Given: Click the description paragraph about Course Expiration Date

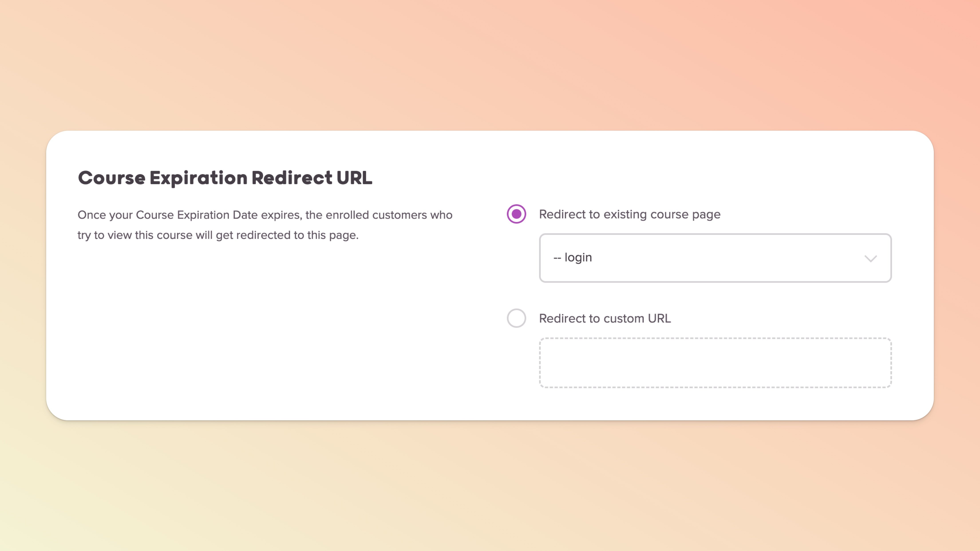Looking at the screenshot, I should [265, 225].
